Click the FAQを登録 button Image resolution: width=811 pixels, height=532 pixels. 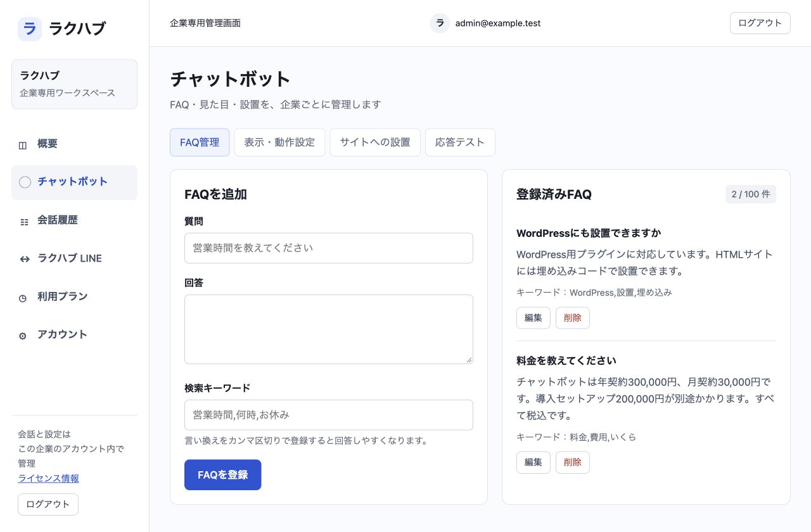(x=222, y=475)
